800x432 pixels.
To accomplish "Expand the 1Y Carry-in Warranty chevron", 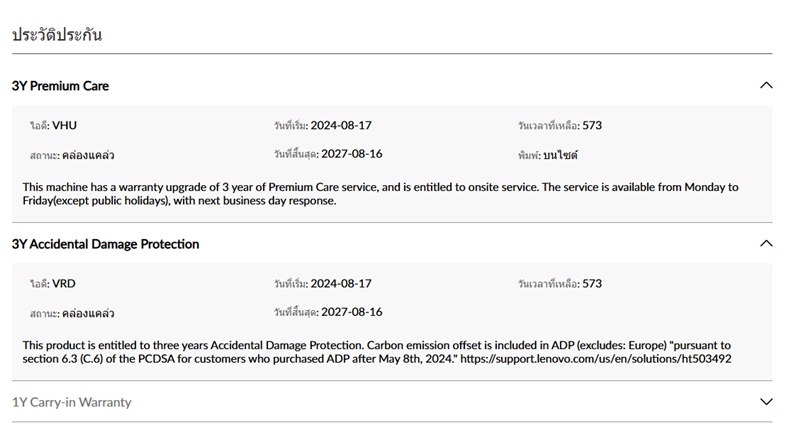I will click(766, 402).
